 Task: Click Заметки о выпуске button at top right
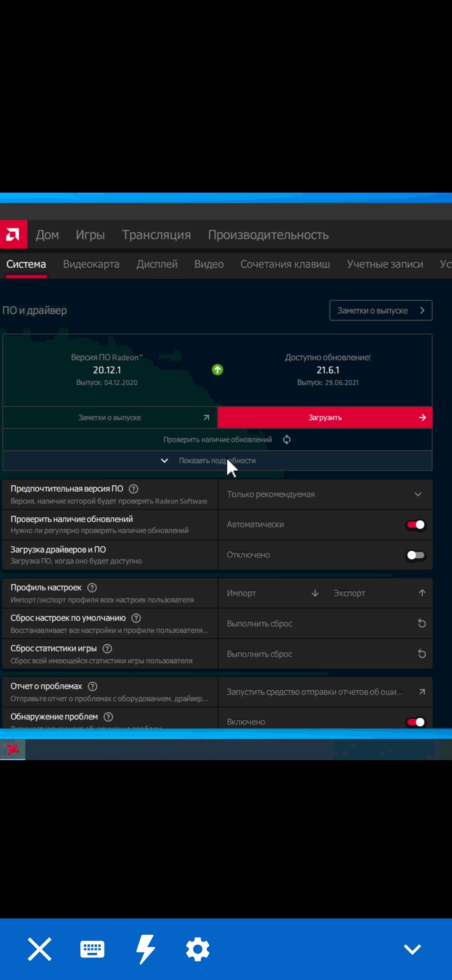(380, 310)
